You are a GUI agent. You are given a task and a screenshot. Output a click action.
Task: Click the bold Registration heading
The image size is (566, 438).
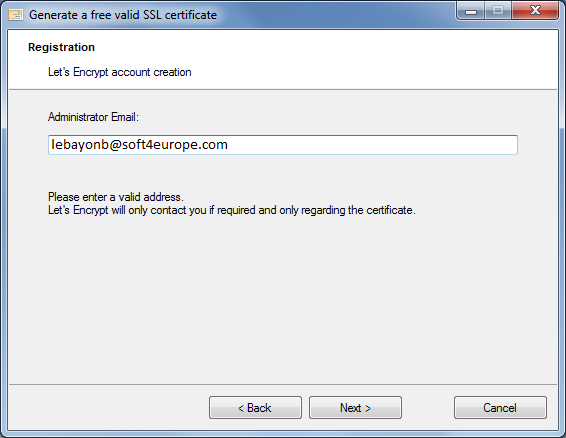(x=61, y=47)
